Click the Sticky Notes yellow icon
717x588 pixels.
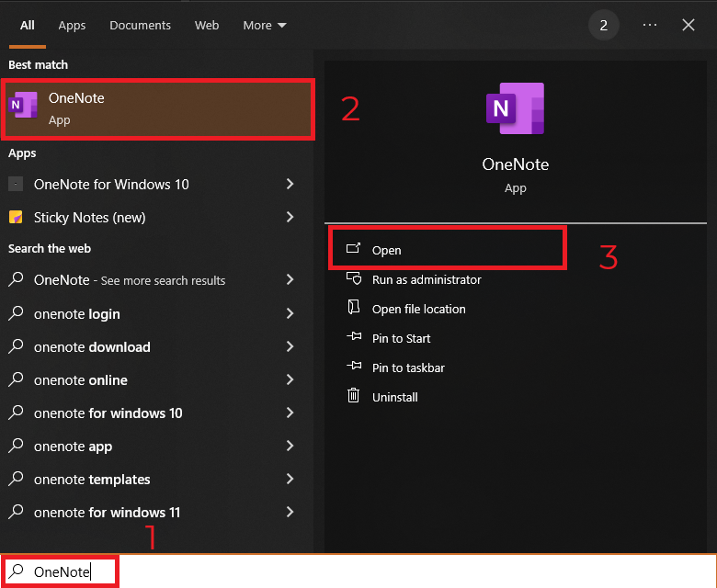point(16,217)
